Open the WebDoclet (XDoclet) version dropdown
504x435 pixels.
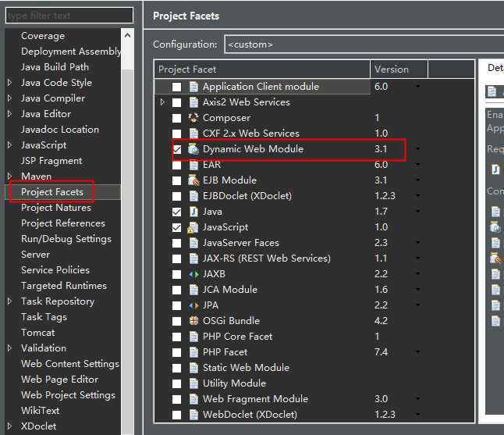pyautogui.click(x=417, y=415)
